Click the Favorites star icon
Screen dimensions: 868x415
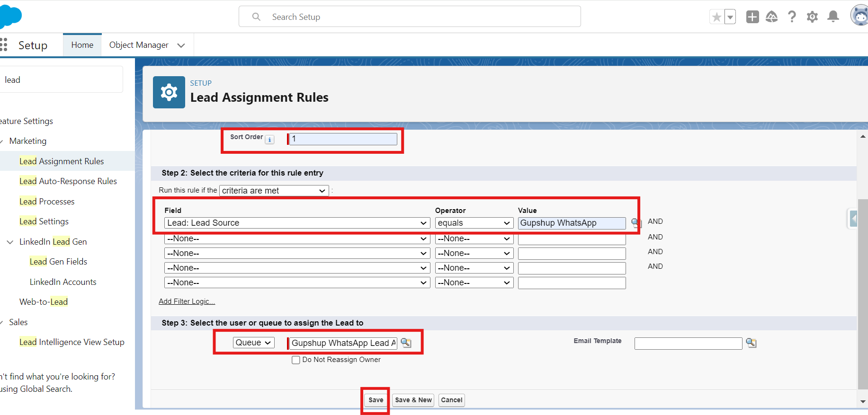pos(716,17)
